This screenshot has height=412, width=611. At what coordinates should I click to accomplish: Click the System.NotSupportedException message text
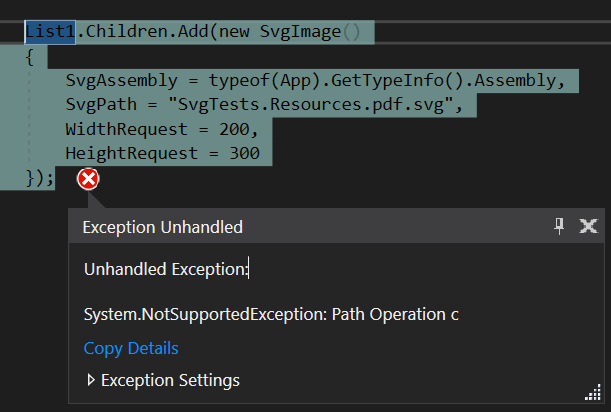coord(271,314)
